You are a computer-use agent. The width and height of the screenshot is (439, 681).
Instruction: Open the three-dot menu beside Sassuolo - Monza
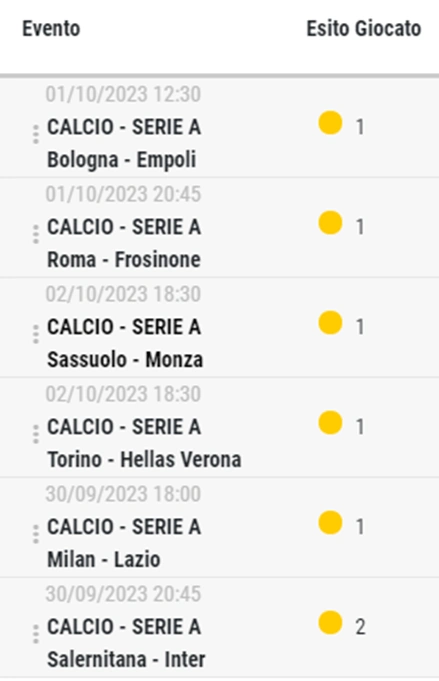[x=36, y=334]
